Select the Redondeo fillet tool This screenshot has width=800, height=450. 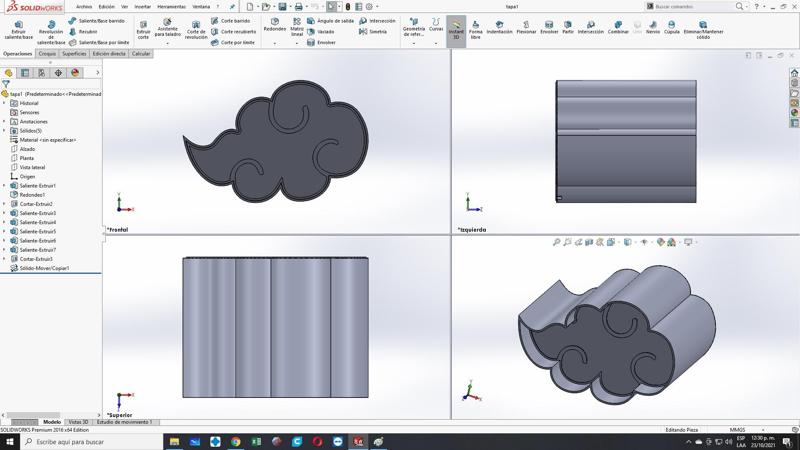click(x=274, y=24)
